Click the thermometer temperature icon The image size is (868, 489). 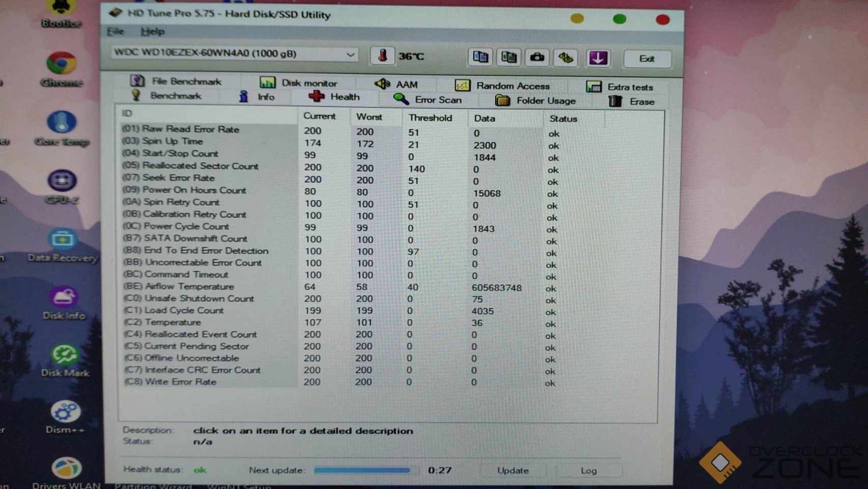382,56
